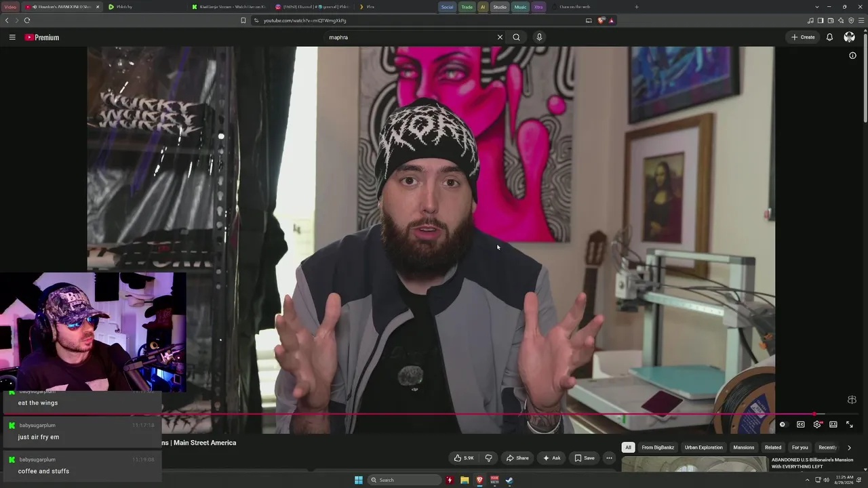
Task: Switch to the Video tab group
Action: click(10, 7)
